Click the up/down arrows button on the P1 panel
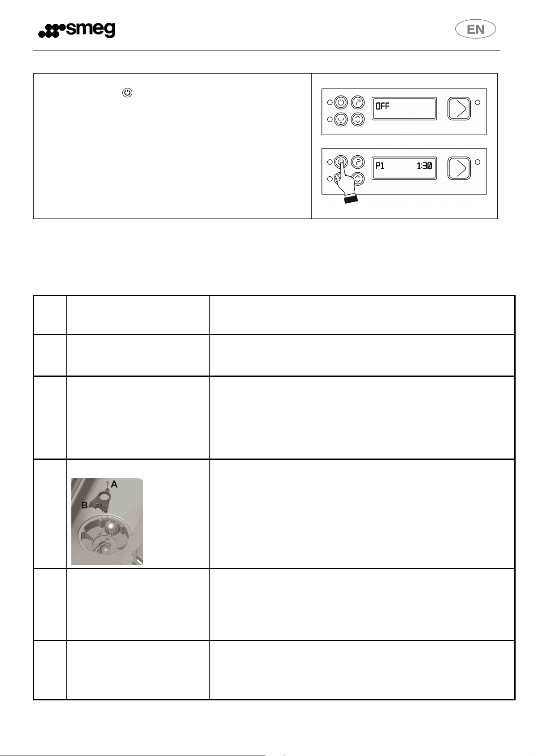This screenshot has width=534, height=756. click(x=357, y=179)
